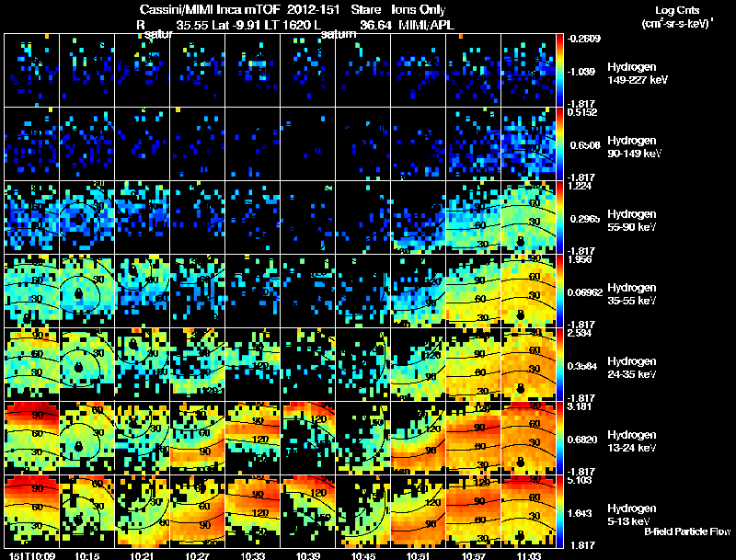Select the 24-35 keV panel at 10:15
The image size is (736, 560).
86,365
